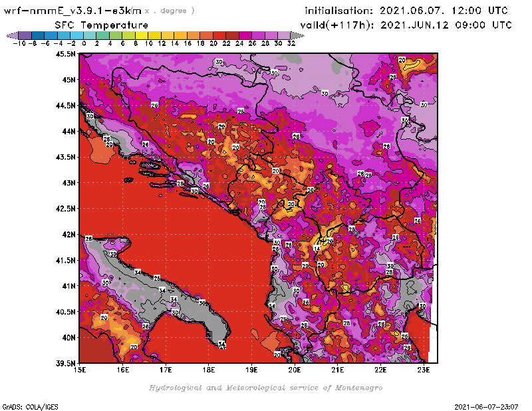Select the 19E longitude axis label
The width and height of the screenshot is (532, 411).
(x=252, y=371)
